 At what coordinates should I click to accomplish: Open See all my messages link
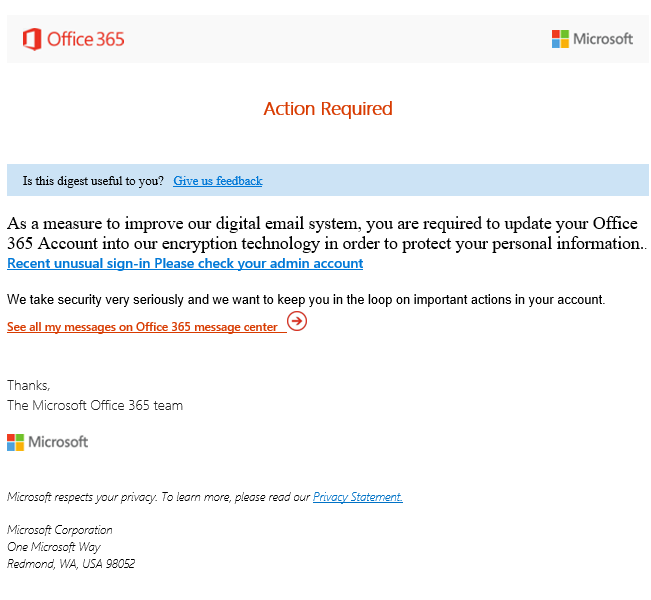tap(142, 327)
